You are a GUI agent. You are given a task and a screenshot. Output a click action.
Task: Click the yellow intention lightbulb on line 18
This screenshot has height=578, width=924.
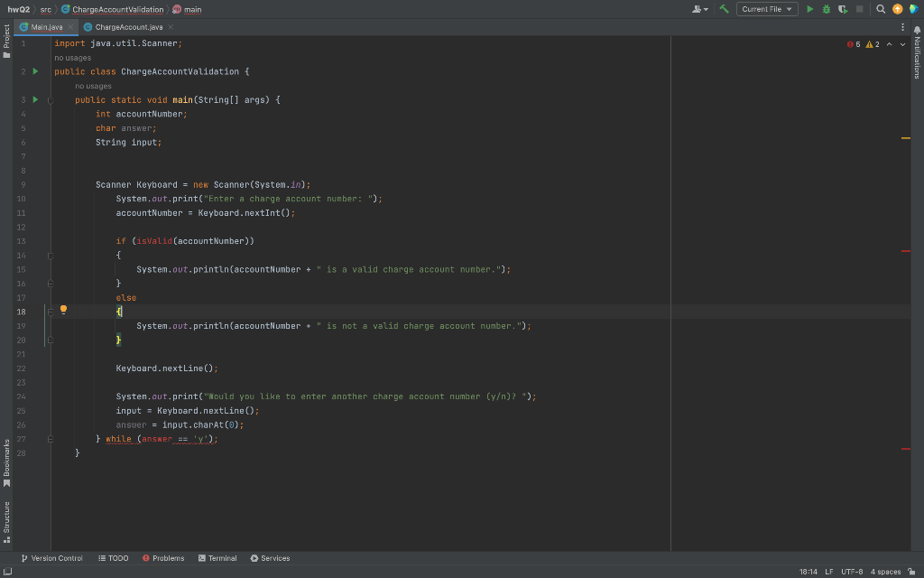point(63,309)
